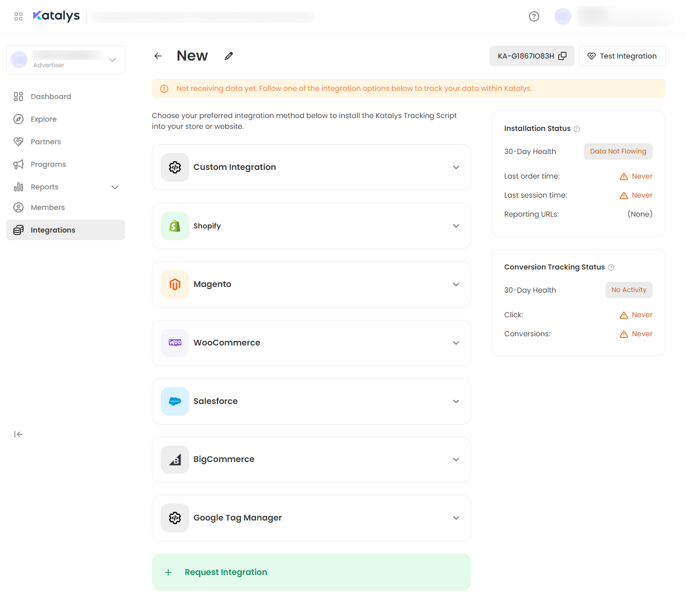Open Partners from the sidebar
Screen dimensions: 686x616
[x=46, y=142]
